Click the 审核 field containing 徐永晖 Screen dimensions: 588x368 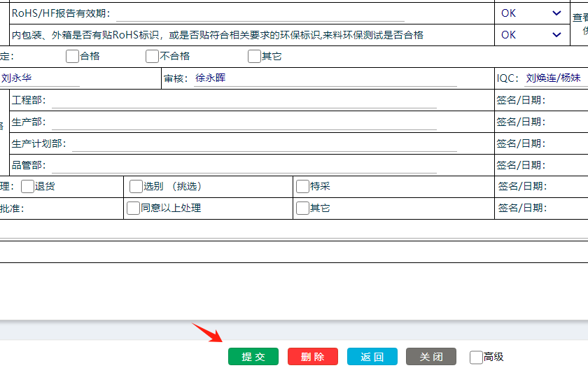325,79
